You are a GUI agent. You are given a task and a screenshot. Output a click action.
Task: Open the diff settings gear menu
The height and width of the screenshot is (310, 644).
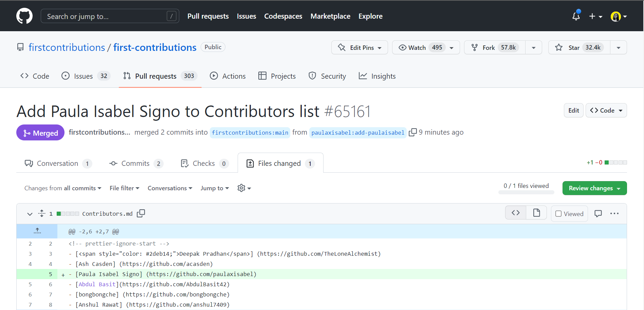click(244, 188)
